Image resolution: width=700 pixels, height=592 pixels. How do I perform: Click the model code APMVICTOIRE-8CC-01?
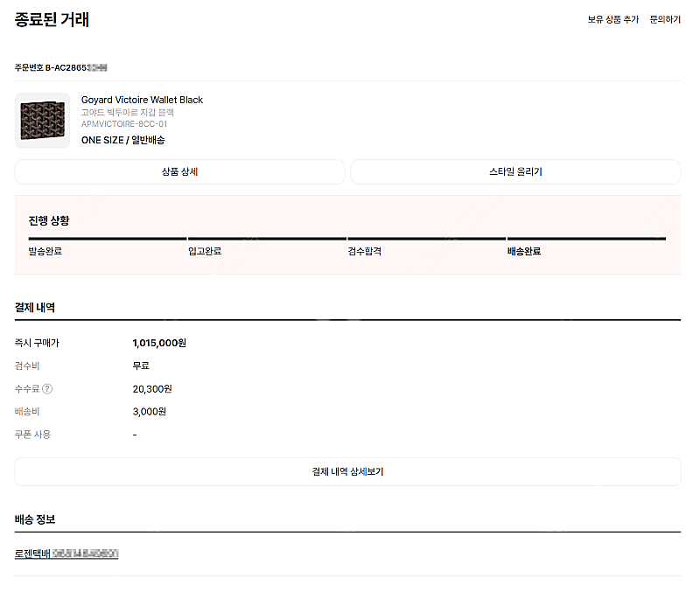[x=124, y=124]
